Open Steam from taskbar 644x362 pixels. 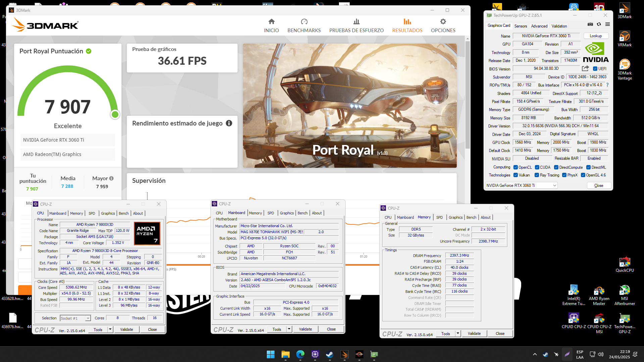coord(330,354)
